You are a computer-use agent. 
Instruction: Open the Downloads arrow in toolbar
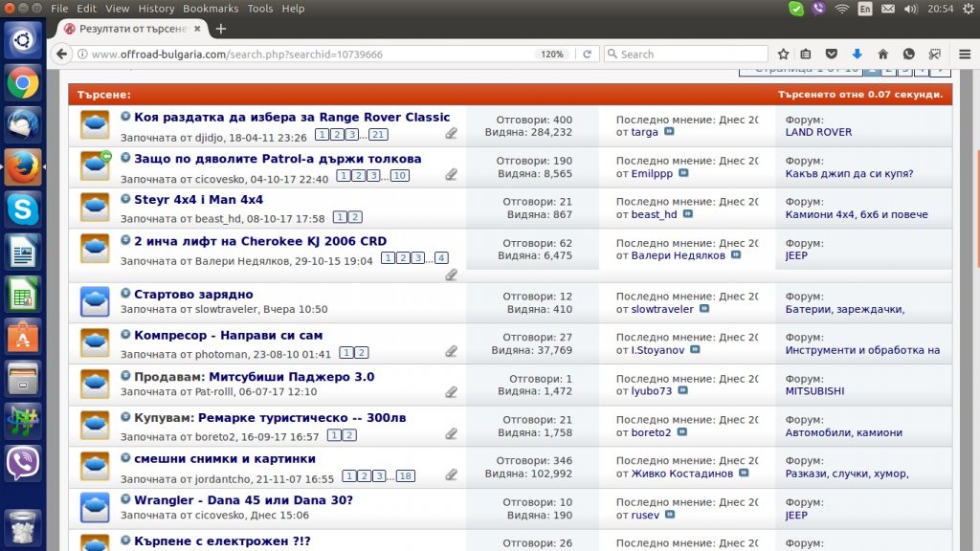pos(857,55)
